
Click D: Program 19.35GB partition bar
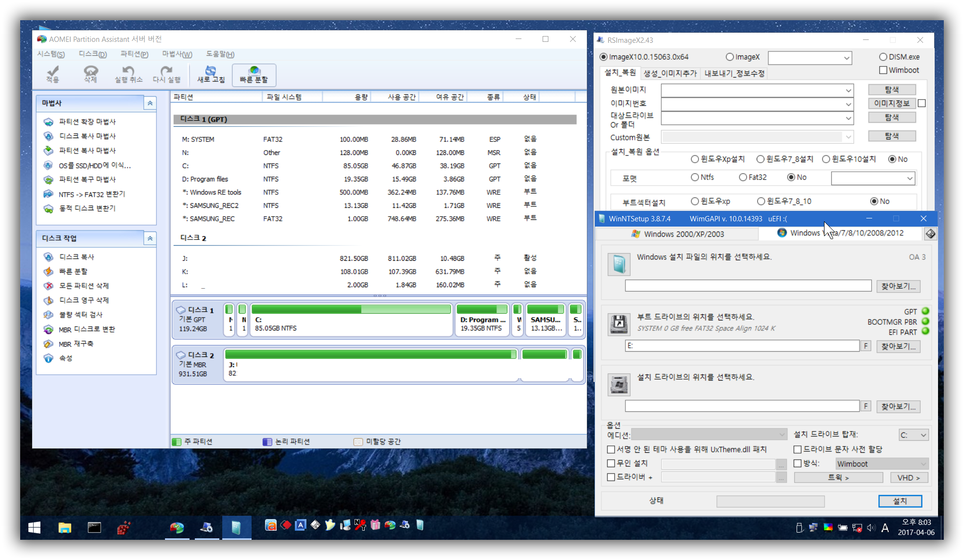482,319
